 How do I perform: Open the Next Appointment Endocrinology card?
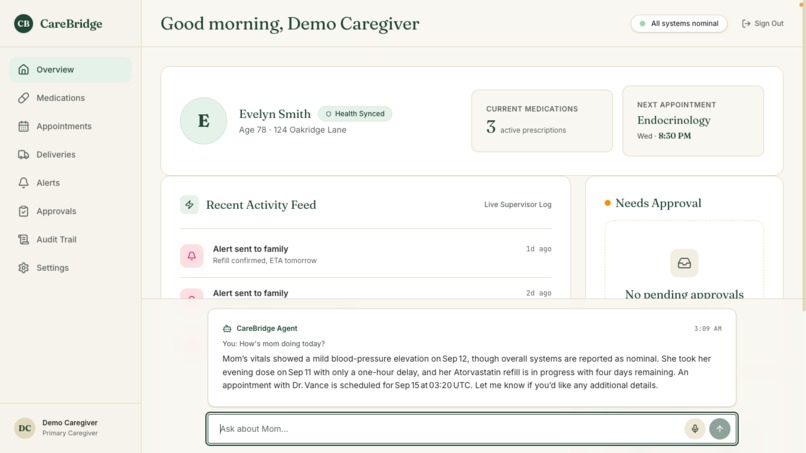pyautogui.click(x=693, y=121)
